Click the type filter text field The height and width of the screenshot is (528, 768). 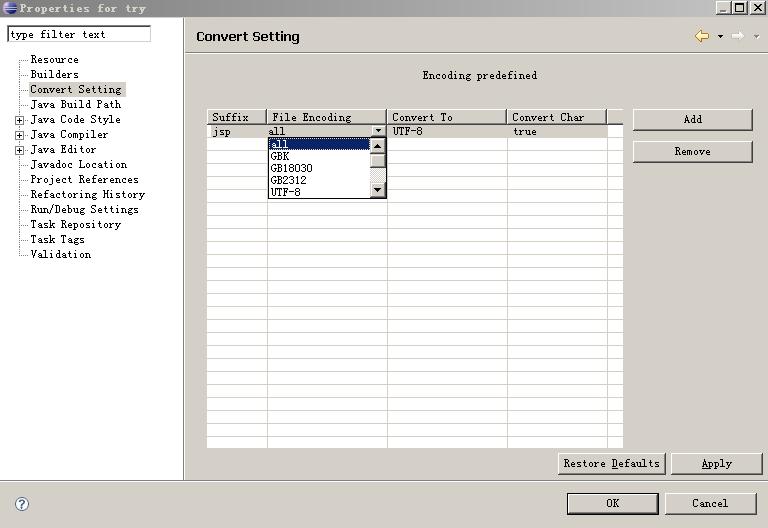point(79,34)
